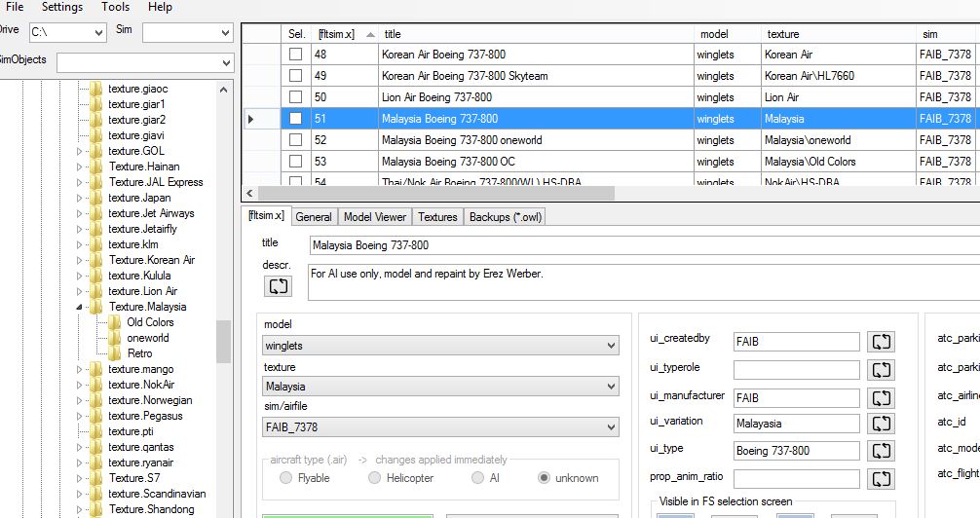This screenshot has height=518, width=980.
Task: Click the reset icon beside ui_createdby
Action: pos(882,341)
